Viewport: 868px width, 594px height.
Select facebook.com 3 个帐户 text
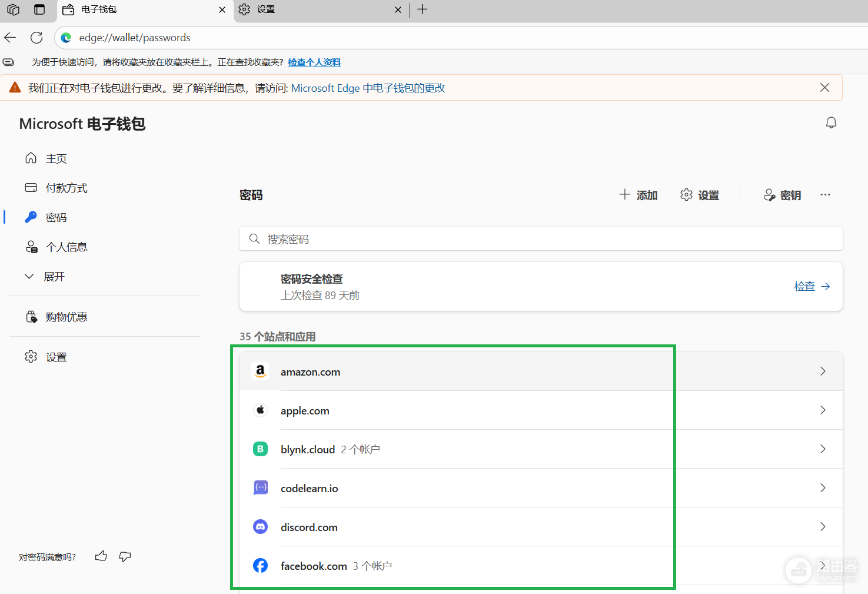(336, 566)
